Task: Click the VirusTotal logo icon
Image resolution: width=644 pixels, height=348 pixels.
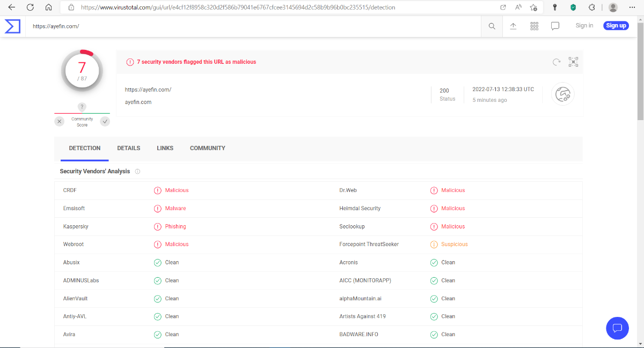Action: point(12,26)
